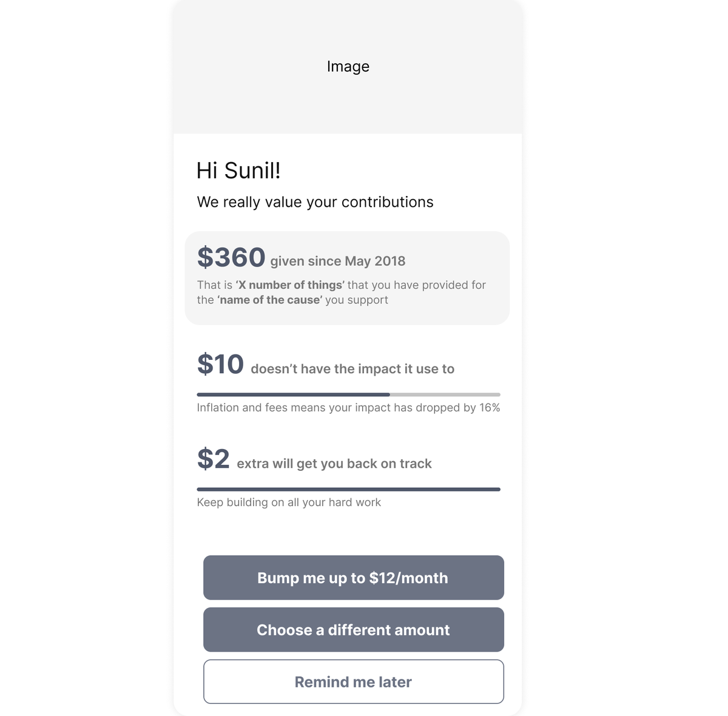Click the "Bump me up to $12/month" button
The width and height of the screenshot is (728, 716).
point(353,578)
